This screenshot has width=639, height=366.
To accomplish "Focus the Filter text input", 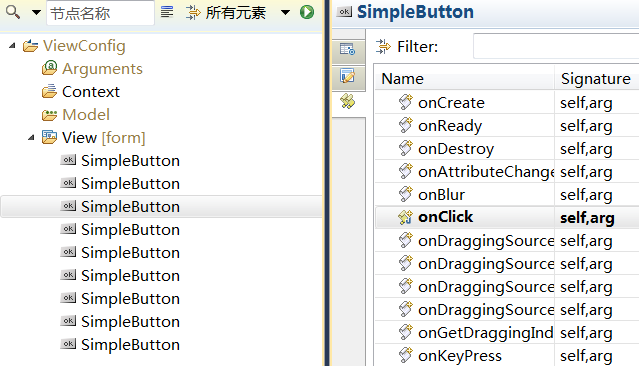I will (x=556, y=46).
